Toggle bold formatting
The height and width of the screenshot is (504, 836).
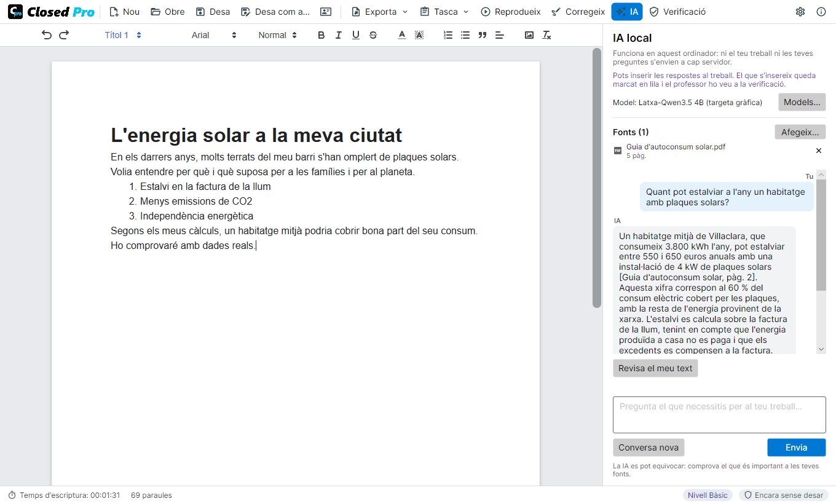321,35
